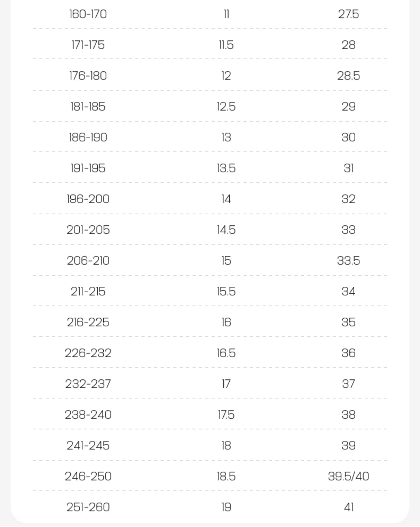420x527 pixels.
Task: Select the 13.5 middle column value
Action: [226, 168]
